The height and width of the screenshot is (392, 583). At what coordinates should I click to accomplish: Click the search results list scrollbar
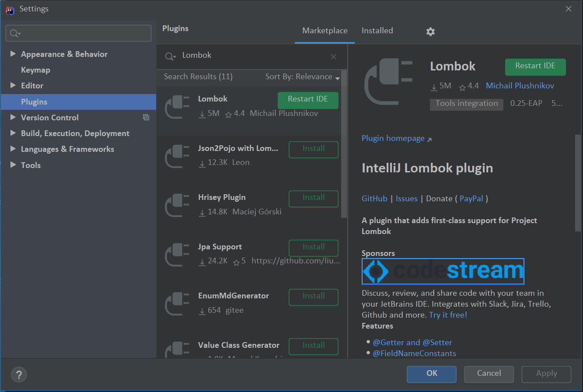[x=344, y=144]
